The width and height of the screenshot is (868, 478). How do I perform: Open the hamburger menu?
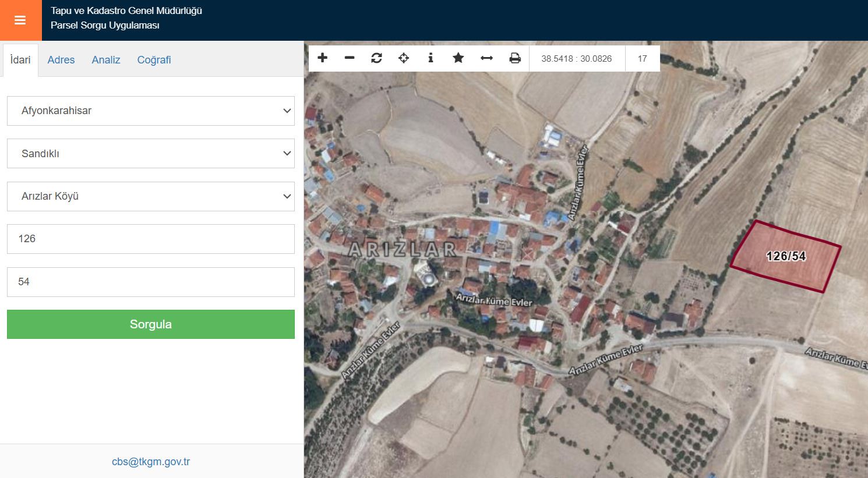[20, 20]
